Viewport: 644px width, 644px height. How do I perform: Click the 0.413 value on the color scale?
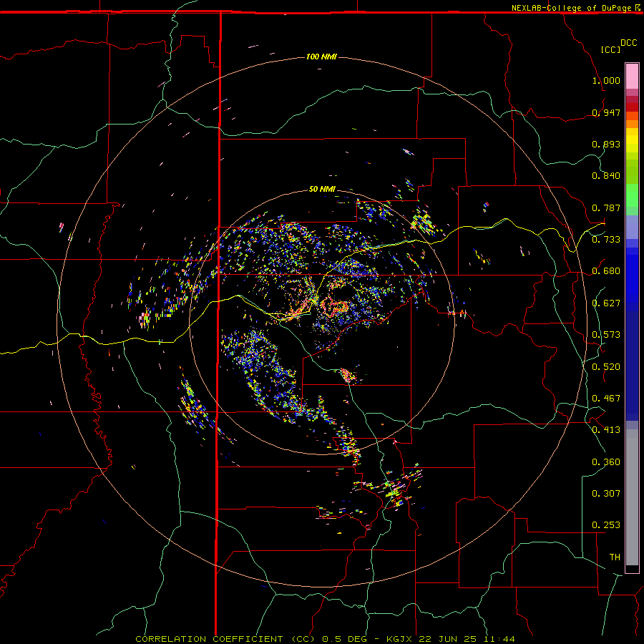(x=606, y=430)
